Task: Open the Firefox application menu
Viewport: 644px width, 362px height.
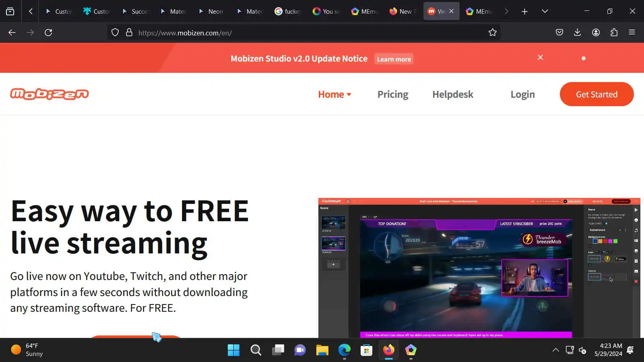Action: click(x=632, y=33)
